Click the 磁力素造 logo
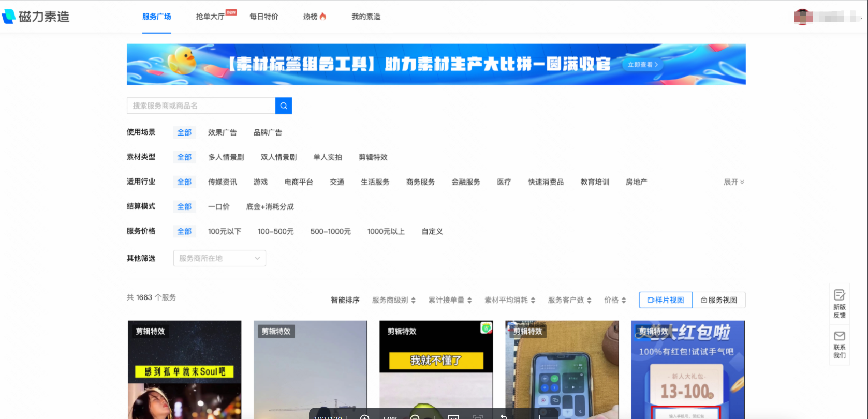Viewport: 868px width, 419px height. click(x=36, y=17)
